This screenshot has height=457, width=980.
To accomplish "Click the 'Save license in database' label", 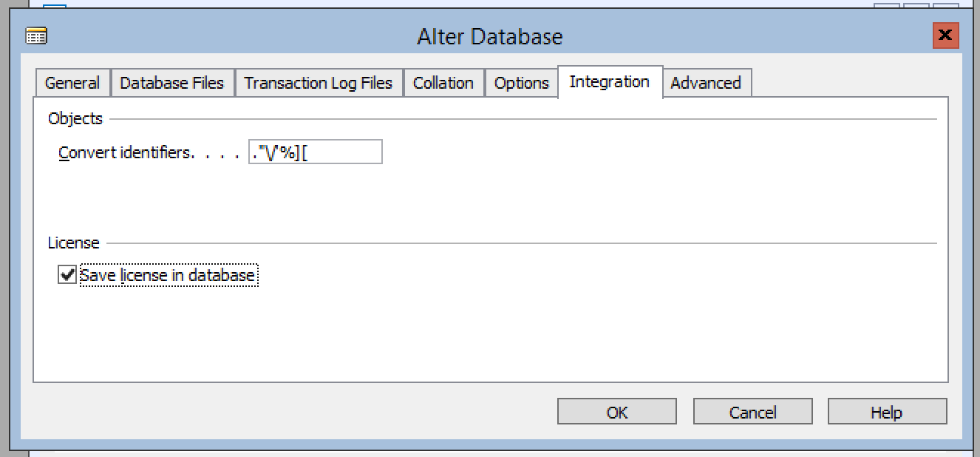I will [168, 276].
